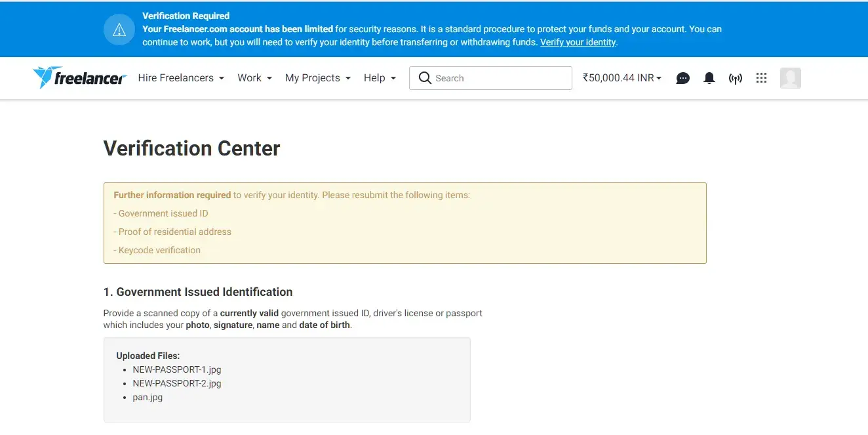This screenshot has height=435, width=868.
Task: Click the user profile avatar
Action: (790, 78)
